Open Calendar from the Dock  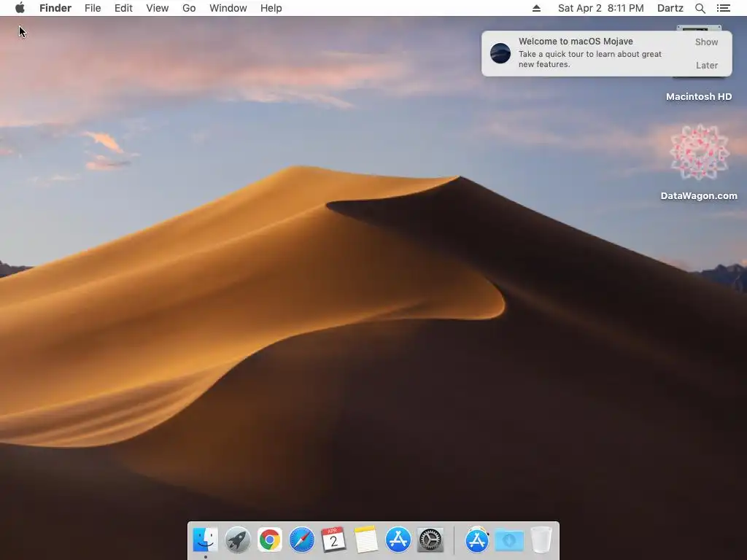tap(333, 540)
